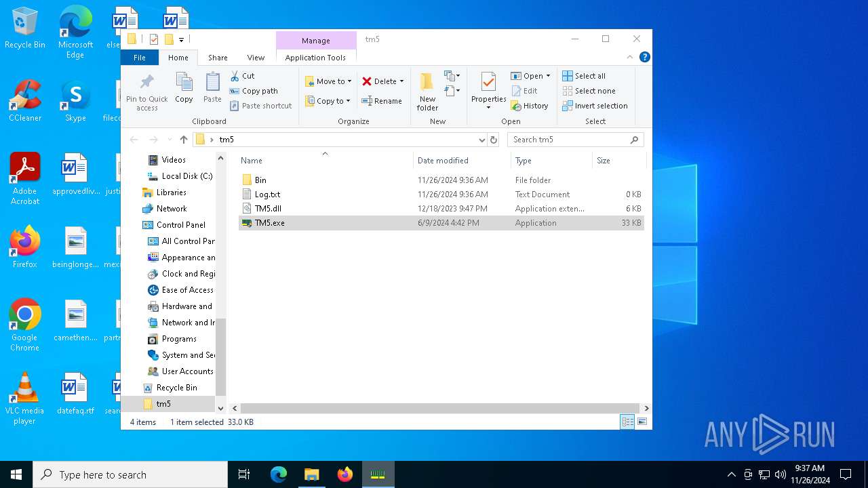
Task: Click the Copy ribbon button
Action: click(184, 88)
